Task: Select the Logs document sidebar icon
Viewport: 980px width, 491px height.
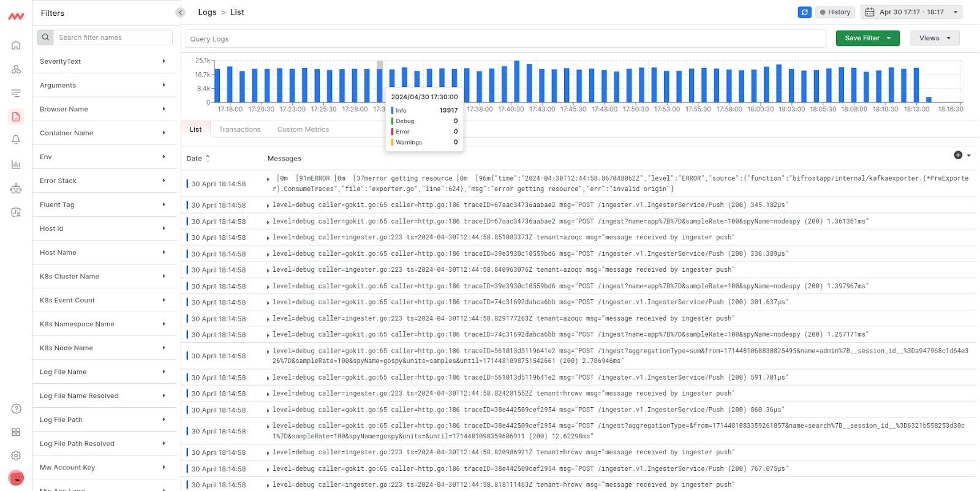Action: [16, 116]
